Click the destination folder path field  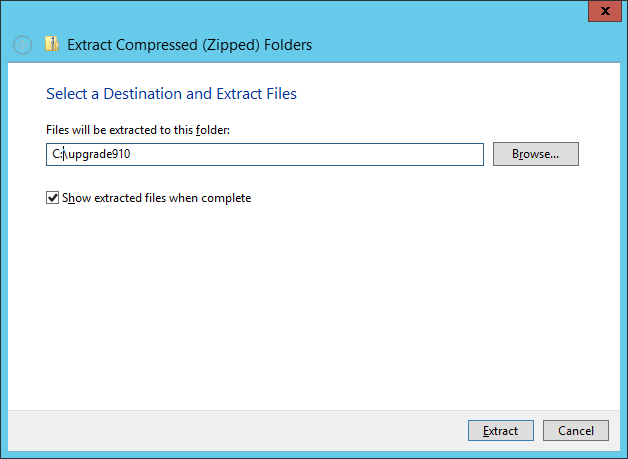coord(266,154)
